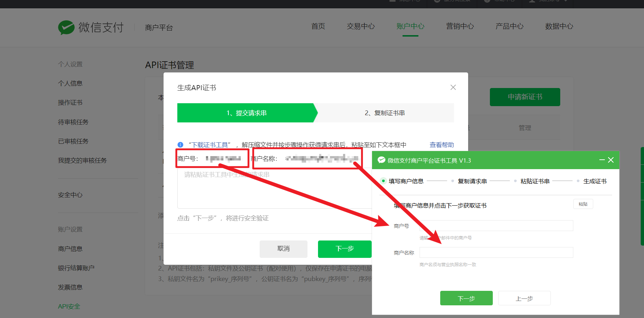
Task: Select step 1、提交请求串
Action: pos(247,113)
